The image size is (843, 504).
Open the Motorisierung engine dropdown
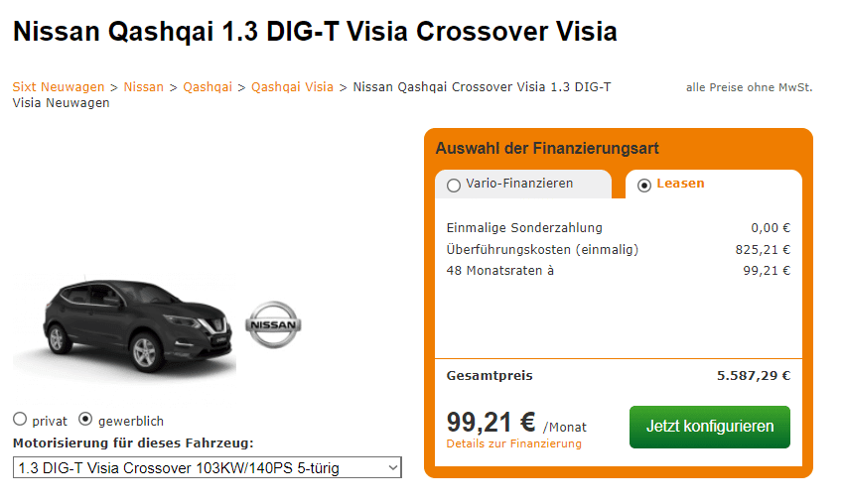[x=207, y=468]
